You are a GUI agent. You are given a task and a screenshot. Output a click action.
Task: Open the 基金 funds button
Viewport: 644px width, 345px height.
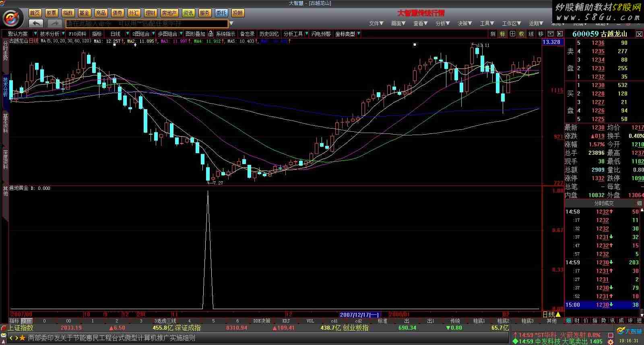(85, 13)
